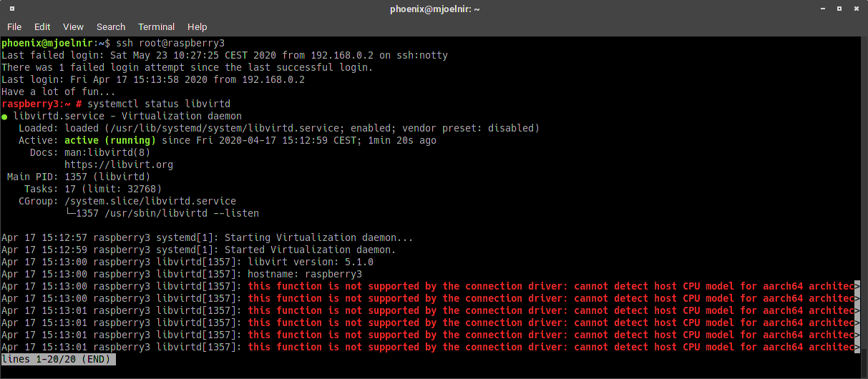Screen dimensions: 868x379
Task: Open the Edit menu
Action: coord(42,26)
